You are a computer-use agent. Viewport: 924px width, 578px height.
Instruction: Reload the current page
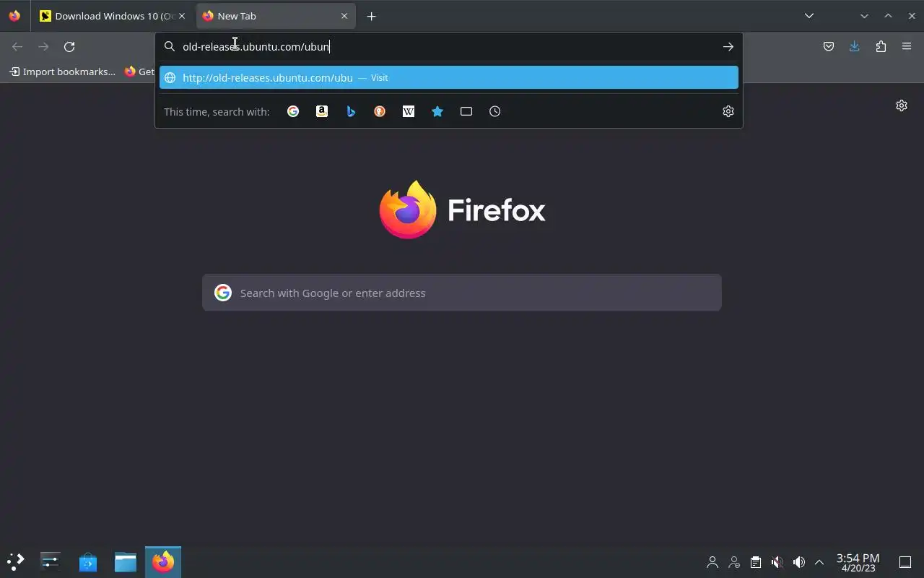[x=69, y=47]
